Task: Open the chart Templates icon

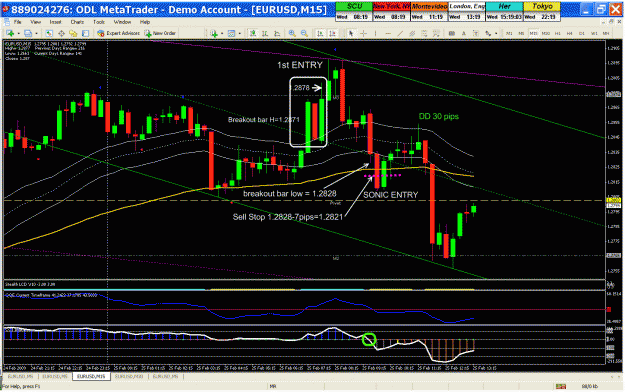Action: tap(232, 33)
